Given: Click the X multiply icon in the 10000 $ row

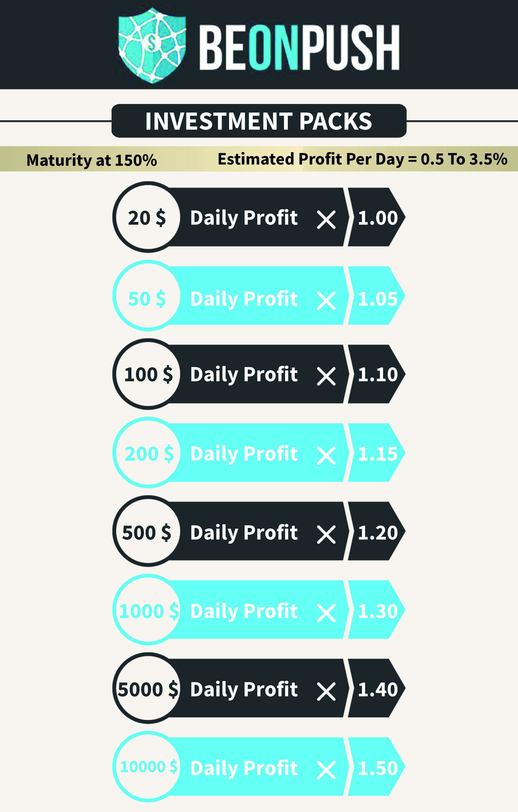Looking at the screenshot, I should click(x=326, y=770).
